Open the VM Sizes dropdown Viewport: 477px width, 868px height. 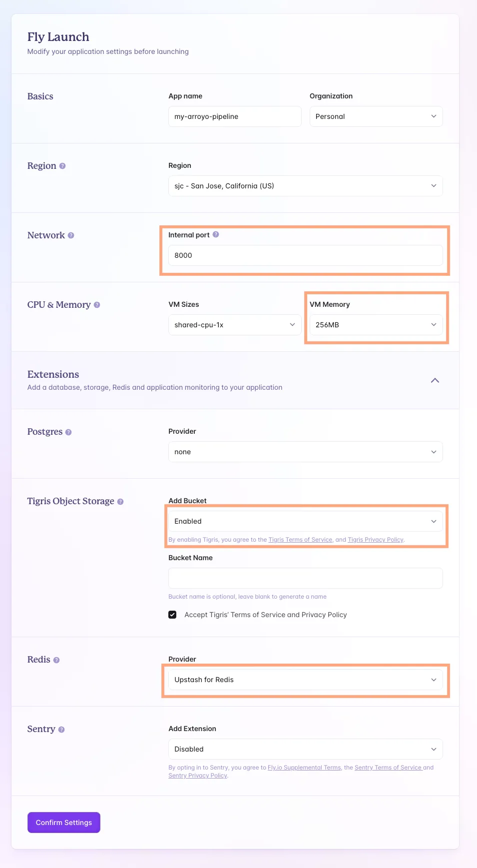(235, 325)
